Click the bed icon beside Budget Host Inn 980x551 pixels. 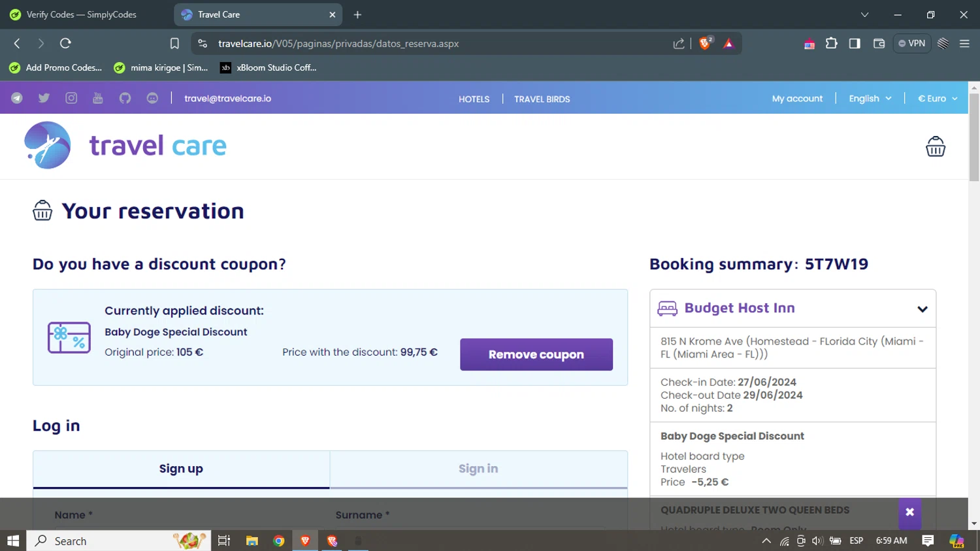[x=667, y=309]
